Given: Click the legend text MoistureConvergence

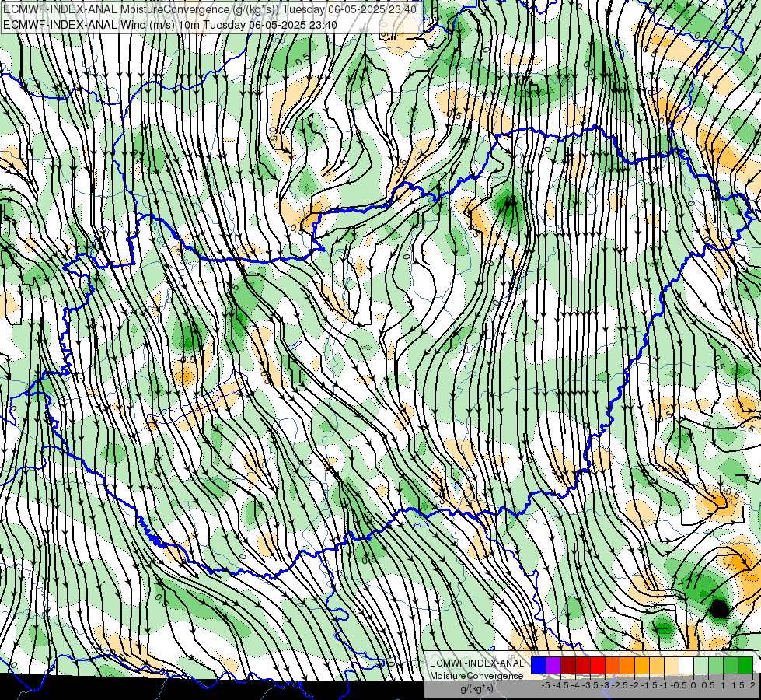Looking at the screenshot, I should point(476,676).
